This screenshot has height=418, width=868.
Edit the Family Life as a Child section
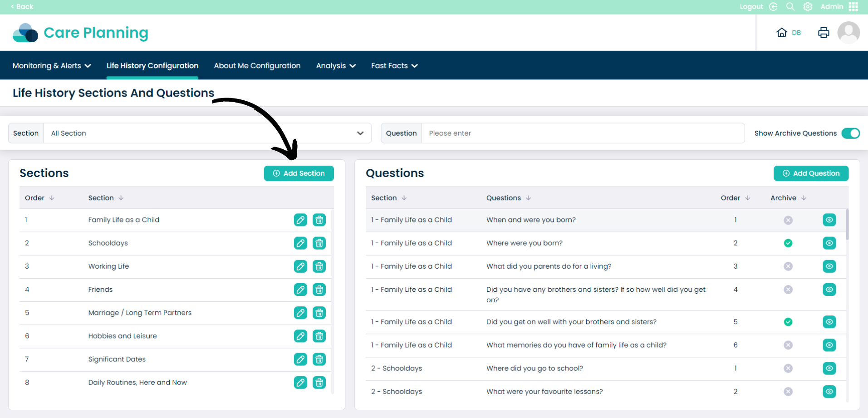(300, 220)
